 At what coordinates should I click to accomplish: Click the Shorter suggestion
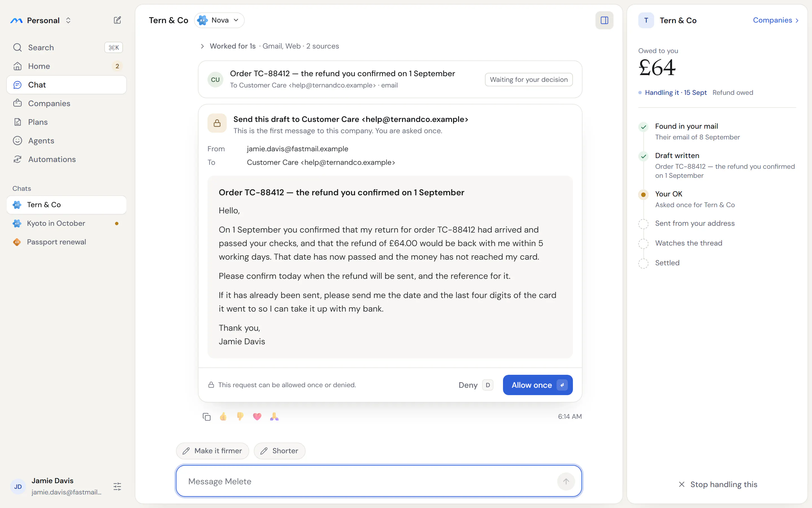279,451
